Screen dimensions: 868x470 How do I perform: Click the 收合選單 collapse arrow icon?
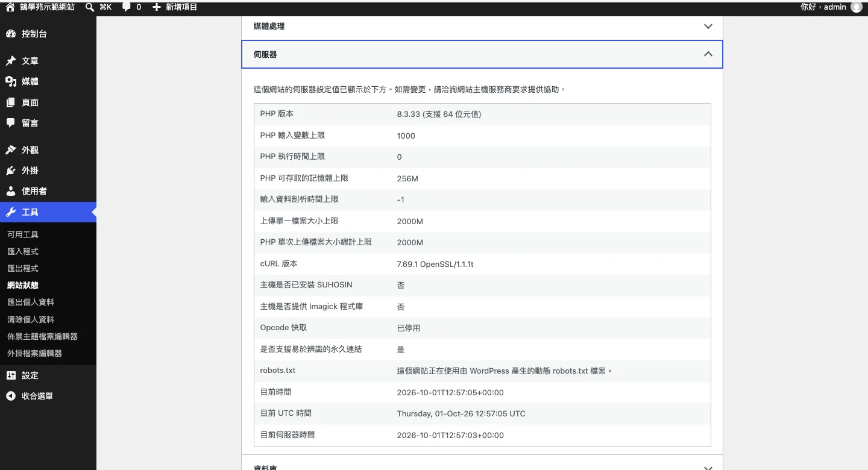coord(11,396)
